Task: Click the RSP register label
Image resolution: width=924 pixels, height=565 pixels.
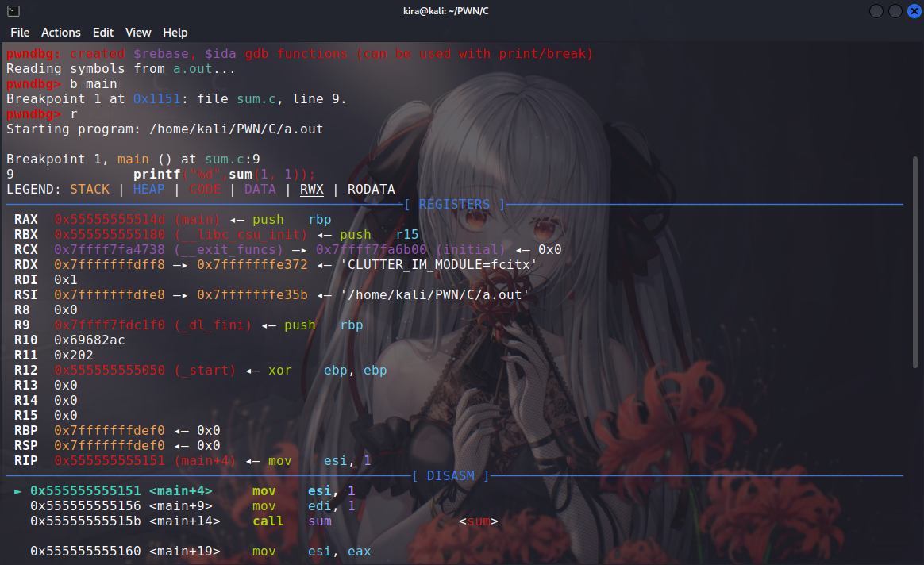Action: click(x=26, y=445)
